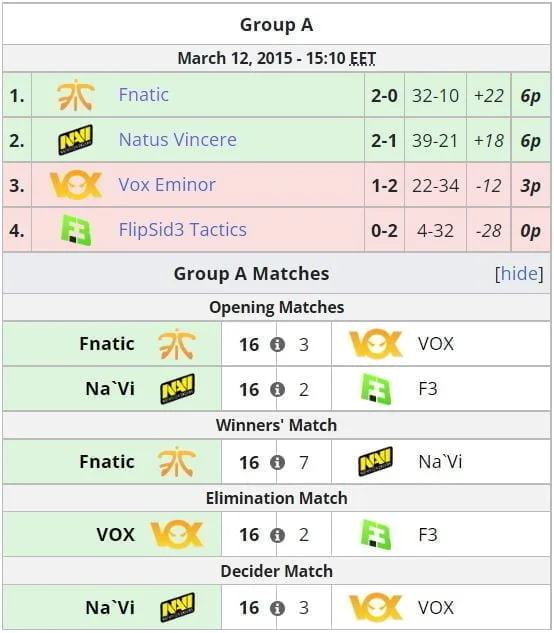This screenshot has height=633, width=554.
Task: Open the Vox Eminor team link
Action: point(167,185)
